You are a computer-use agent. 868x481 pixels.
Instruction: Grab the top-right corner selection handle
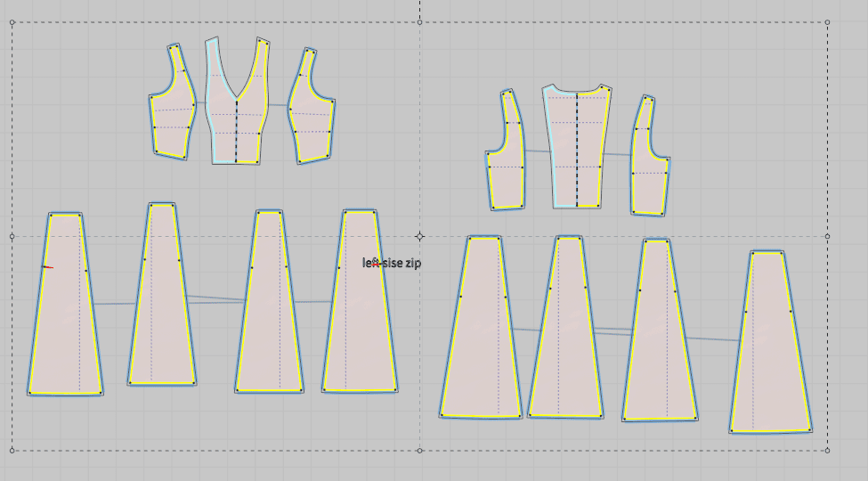pyautogui.click(x=827, y=23)
